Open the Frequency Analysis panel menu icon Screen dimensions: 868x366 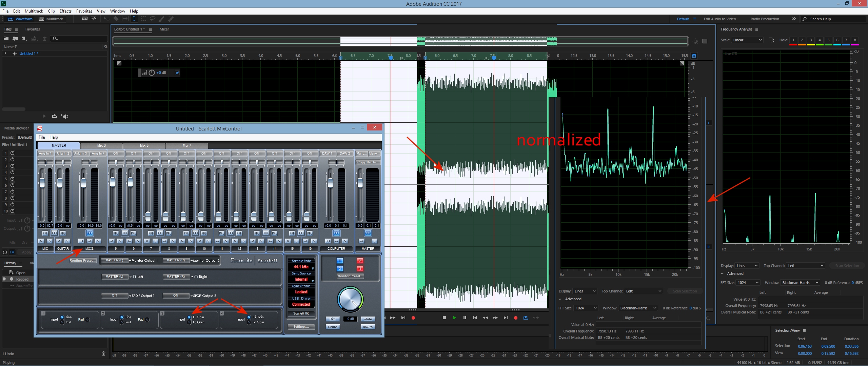[757, 29]
